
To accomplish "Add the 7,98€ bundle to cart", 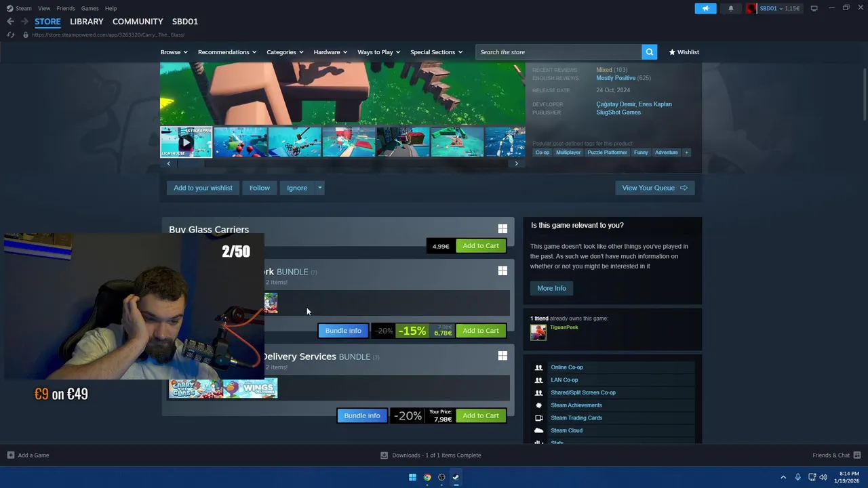I will pyautogui.click(x=481, y=415).
